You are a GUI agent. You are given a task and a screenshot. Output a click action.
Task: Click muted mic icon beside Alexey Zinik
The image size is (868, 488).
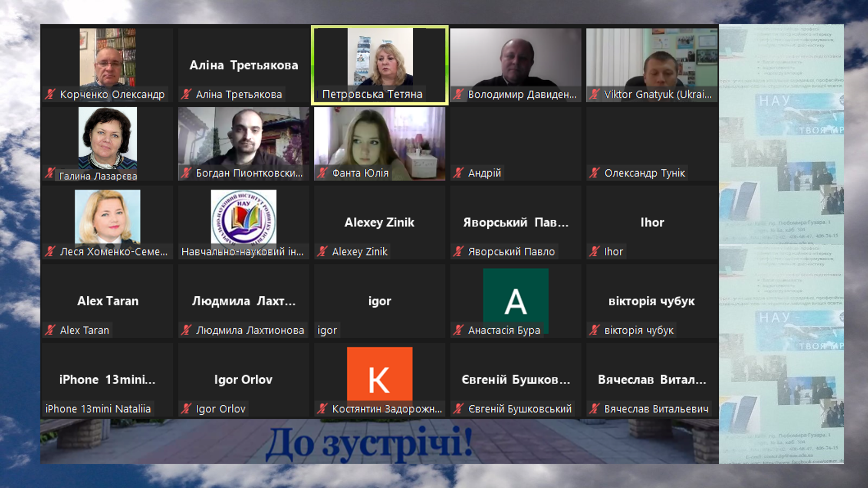coord(322,252)
